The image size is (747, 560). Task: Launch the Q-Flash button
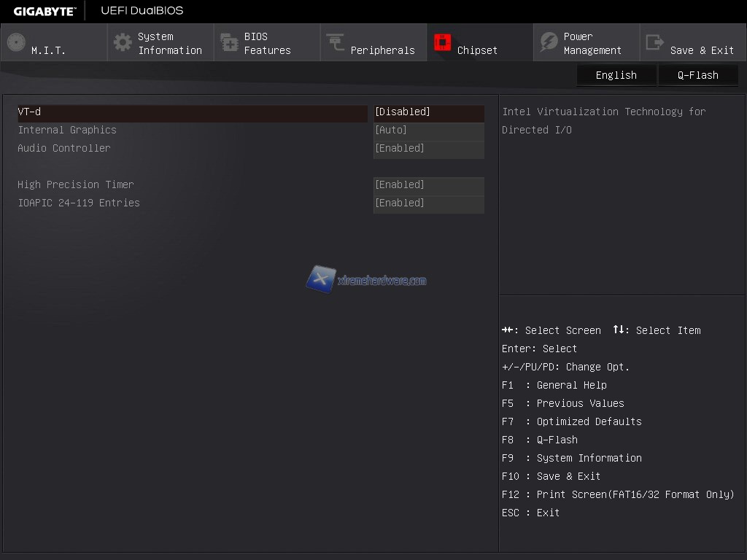point(697,75)
